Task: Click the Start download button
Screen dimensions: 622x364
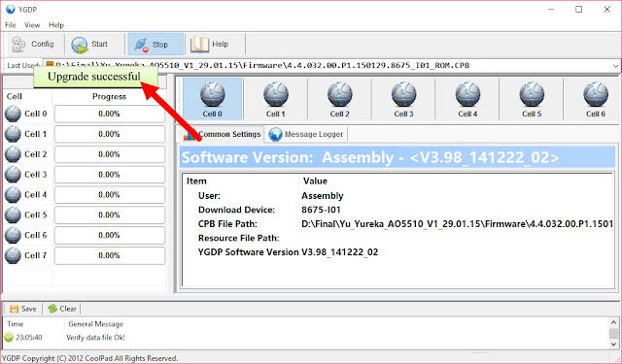Action: point(93,44)
